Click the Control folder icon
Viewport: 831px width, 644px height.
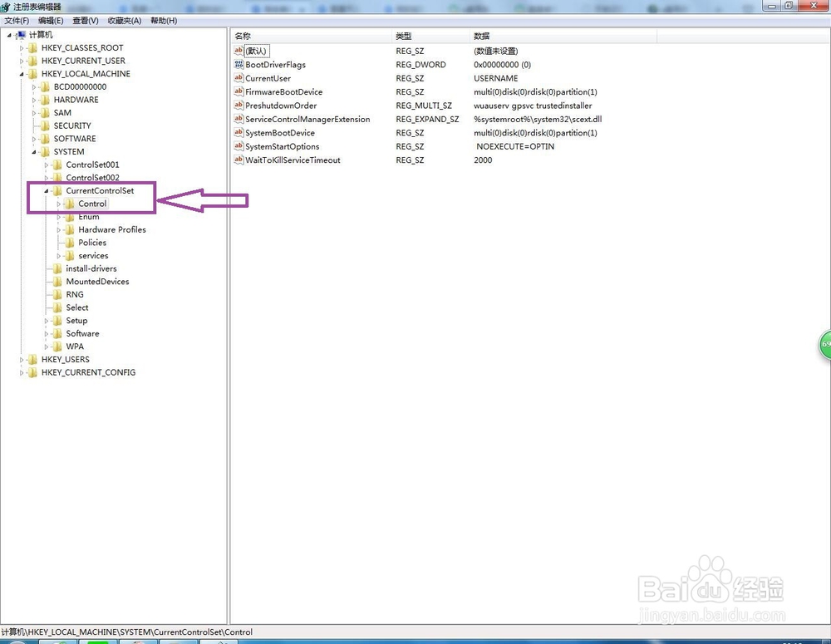click(x=70, y=204)
